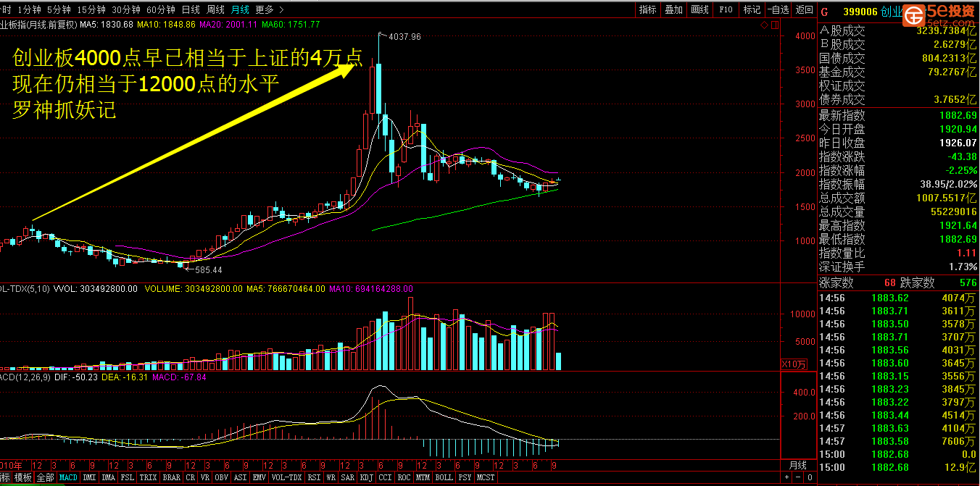Click the 4037.96 peak price label
Image resolution: width=980 pixels, height=486 pixels.
[405, 36]
